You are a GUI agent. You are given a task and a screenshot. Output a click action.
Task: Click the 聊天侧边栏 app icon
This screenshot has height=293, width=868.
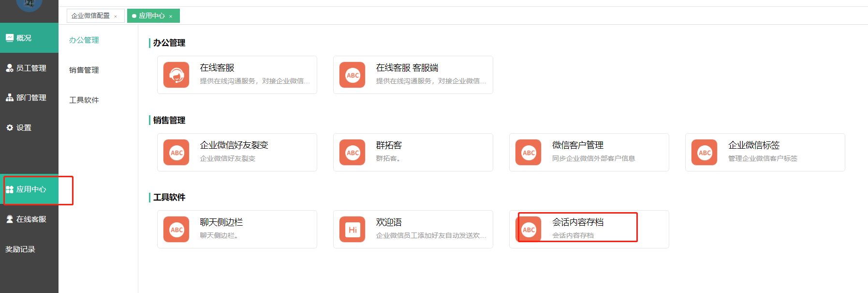[176, 230]
